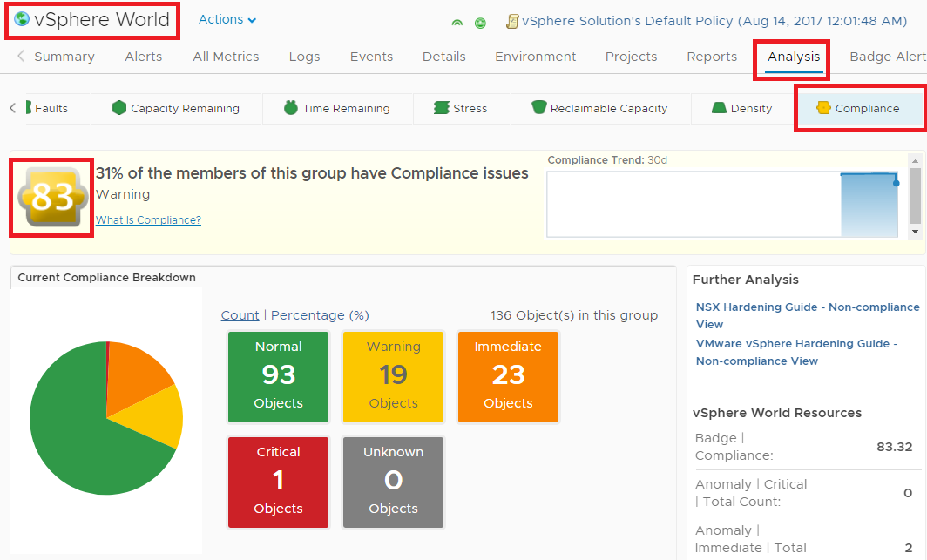The height and width of the screenshot is (560, 927).
Task: Click the Badge Compliance value 83.32
Action: [895, 447]
